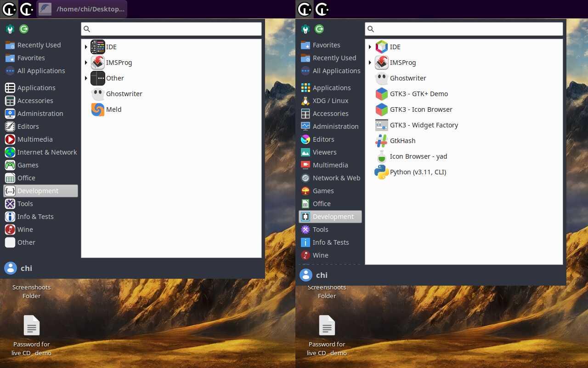Viewport: 588px width, 368px height.
Task: Expand IMSProg submenu arrow in left menu
Action: [x=86, y=63]
